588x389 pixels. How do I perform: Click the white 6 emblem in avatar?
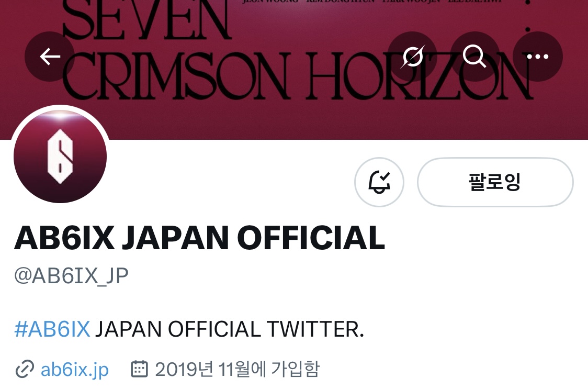tap(60, 156)
